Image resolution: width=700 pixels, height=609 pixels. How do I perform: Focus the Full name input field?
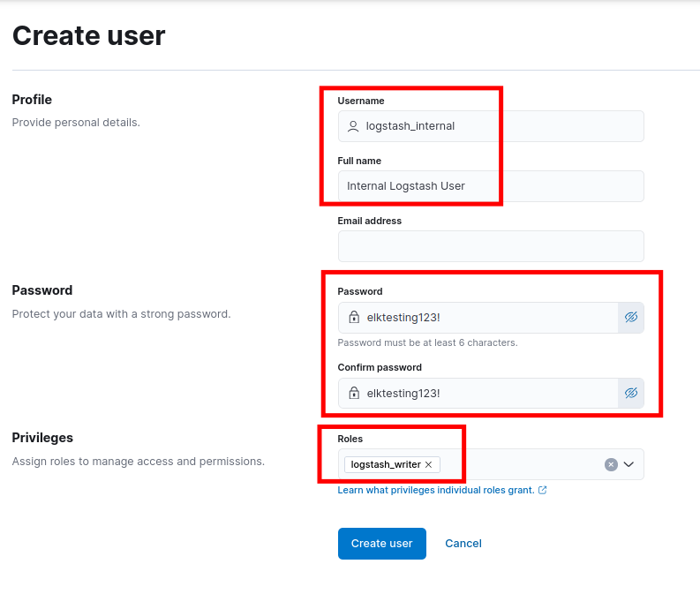coord(491,186)
